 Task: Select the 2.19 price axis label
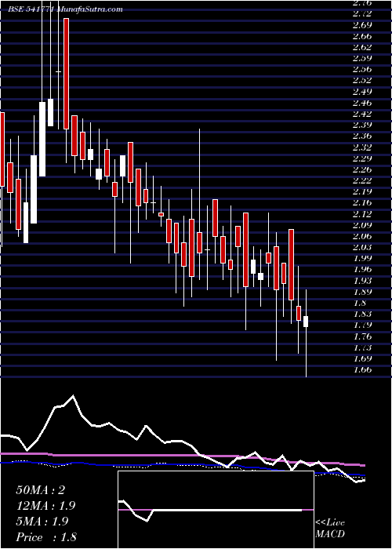[361, 192]
